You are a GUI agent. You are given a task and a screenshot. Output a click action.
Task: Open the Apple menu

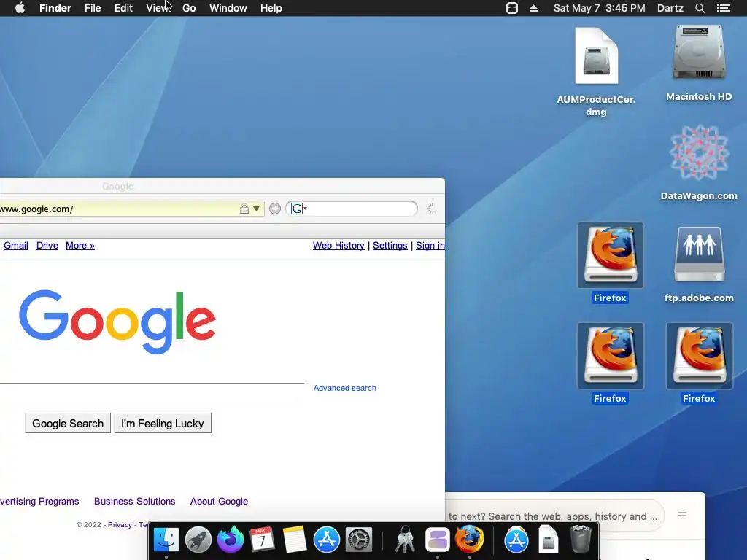(x=20, y=8)
